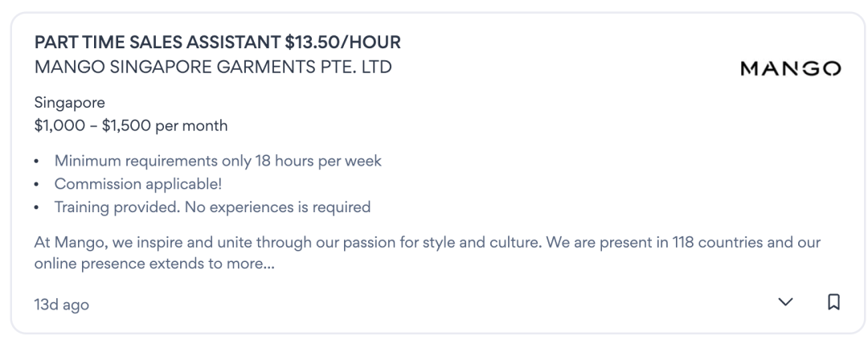
Task: Expand job details with the chevron arrow
Action: [785, 302]
